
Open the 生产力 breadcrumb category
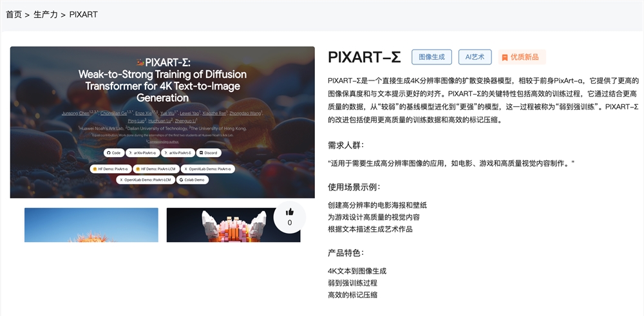(46, 15)
